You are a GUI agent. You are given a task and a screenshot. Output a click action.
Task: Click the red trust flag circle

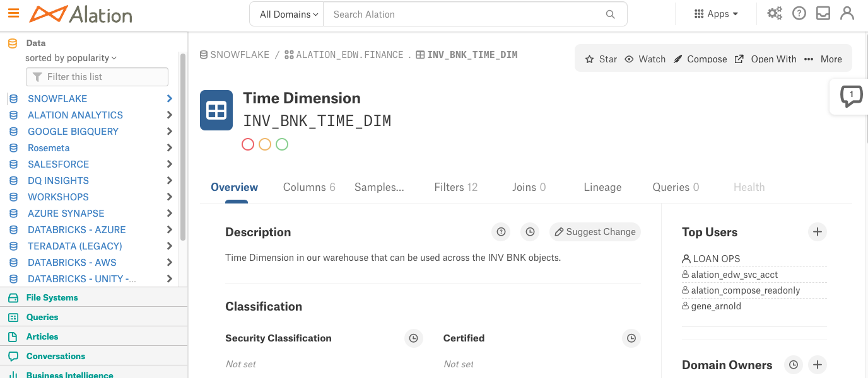click(x=248, y=144)
